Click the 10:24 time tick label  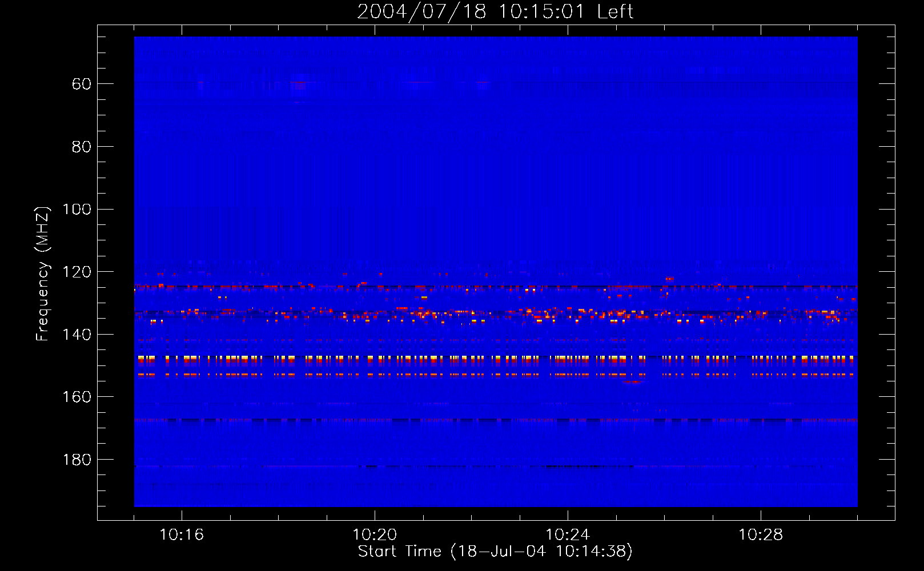click(x=568, y=535)
